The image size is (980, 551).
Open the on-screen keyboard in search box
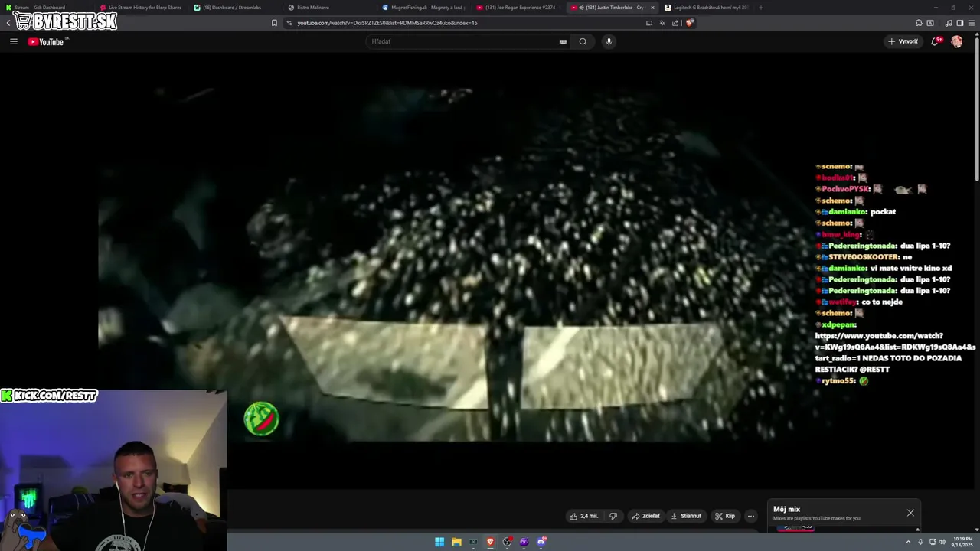click(x=563, y=41)
